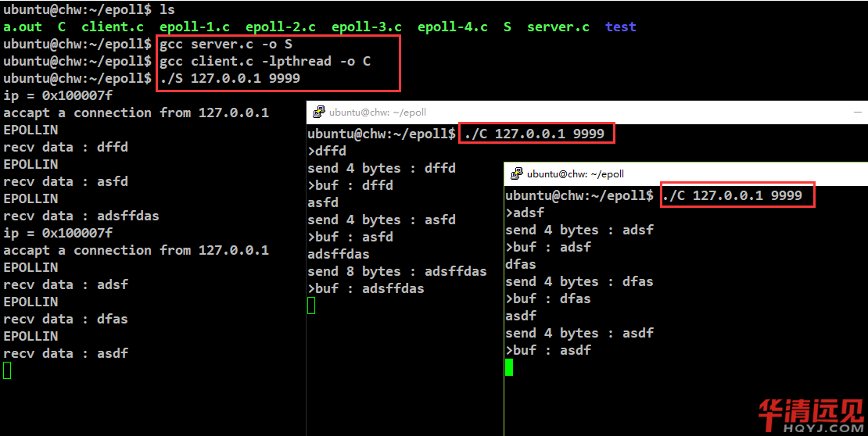Click PuTTY icon of the frontmost client window
The width and height of the screenshot is (868, 436).
point(516,173)
